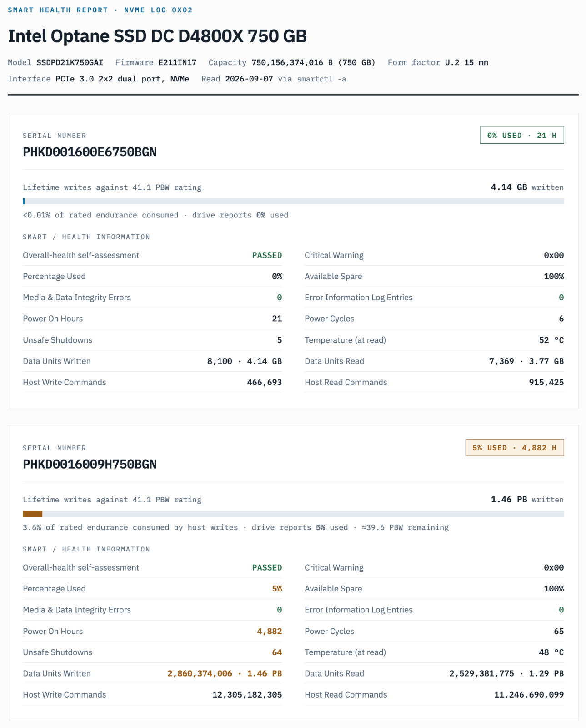Click the read date 2026-09-07

tap(249, 79)
